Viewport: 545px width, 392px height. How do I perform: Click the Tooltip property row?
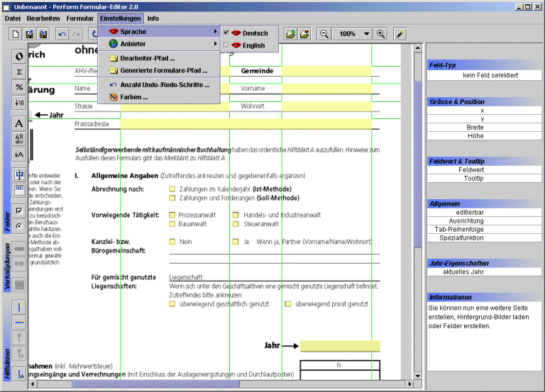484,178
